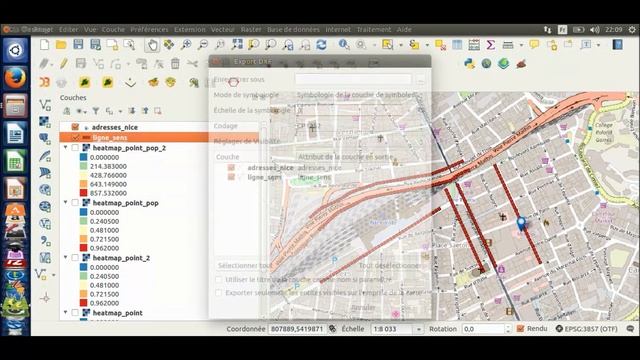Save project with the floppy disk icon

click(x=78, y=44)
